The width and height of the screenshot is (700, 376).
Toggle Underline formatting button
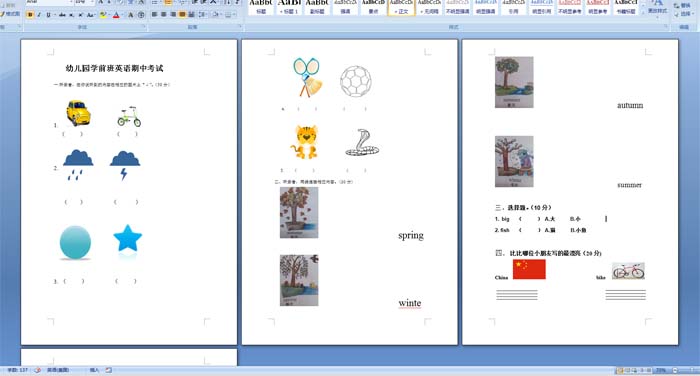pos(49,15)
